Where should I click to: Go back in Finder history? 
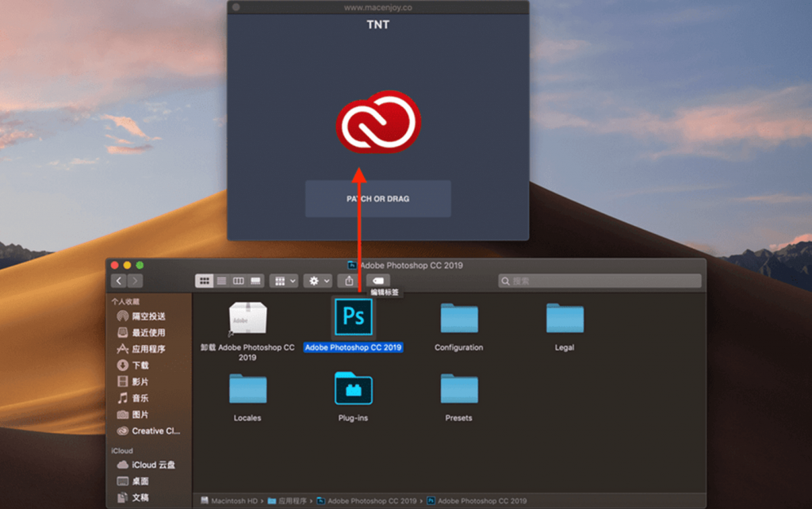pyautogui.click(x=119, y=281)
